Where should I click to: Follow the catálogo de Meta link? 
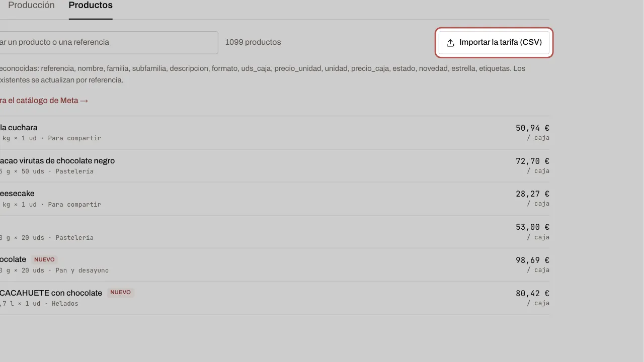coord(44,101)
